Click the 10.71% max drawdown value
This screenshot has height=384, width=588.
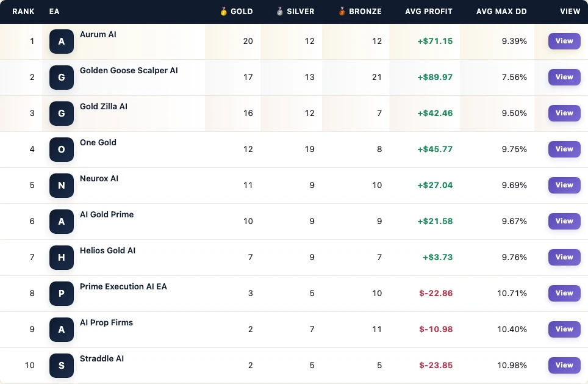pyautogui.click(x=512, y=294)
